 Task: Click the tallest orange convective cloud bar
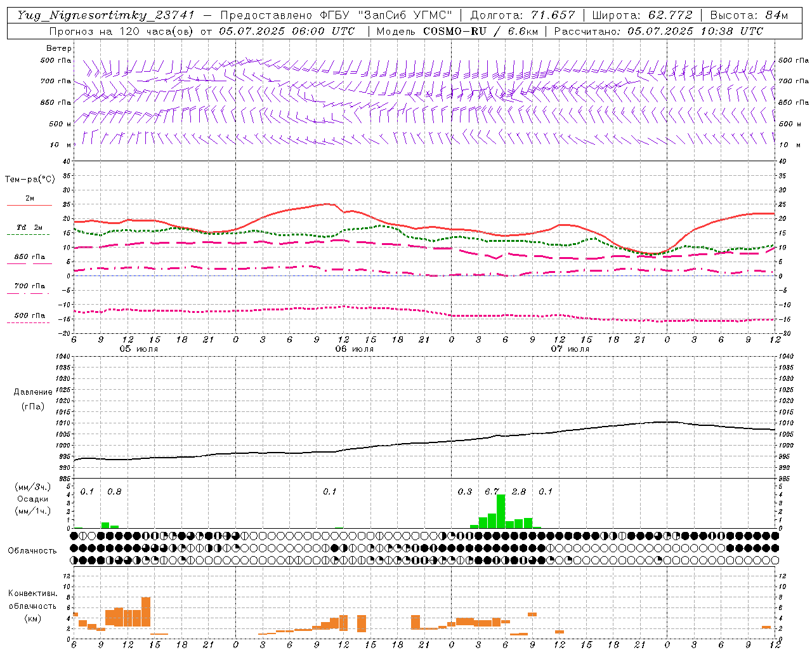(146, 612)
